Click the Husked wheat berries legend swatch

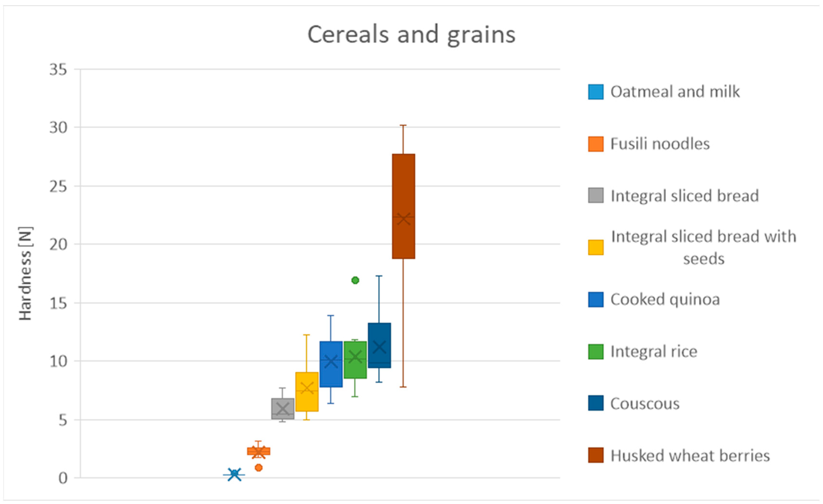click(596, 455)
